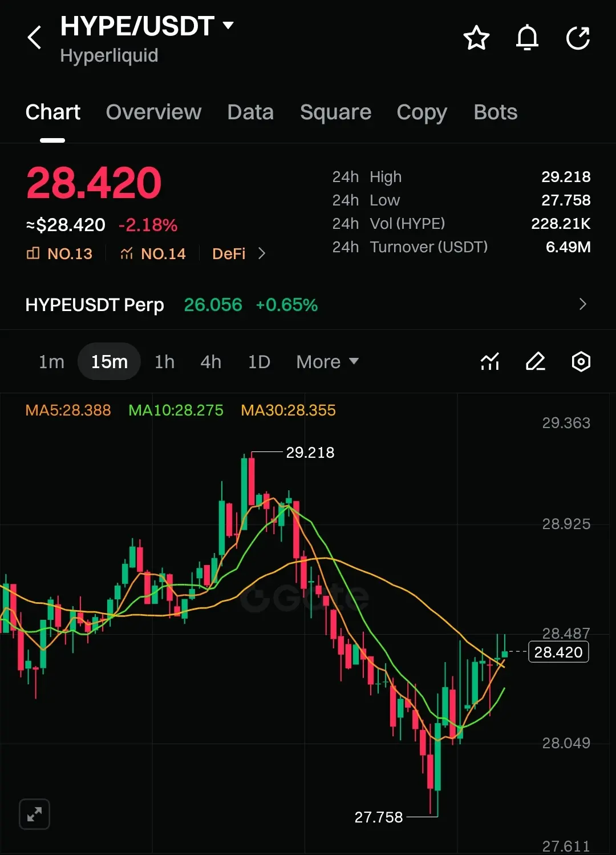Tap the MA10:28.275 indicator label
The width and height of the screenshot is (616, 855).
pyautogui.click(x=176, y=410)
